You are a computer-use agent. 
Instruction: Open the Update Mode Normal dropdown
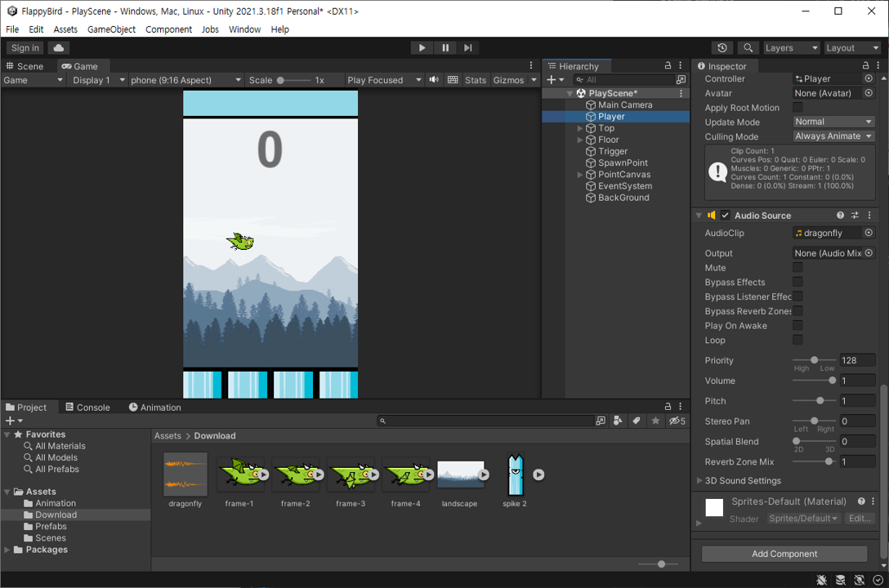click(833, 122)
